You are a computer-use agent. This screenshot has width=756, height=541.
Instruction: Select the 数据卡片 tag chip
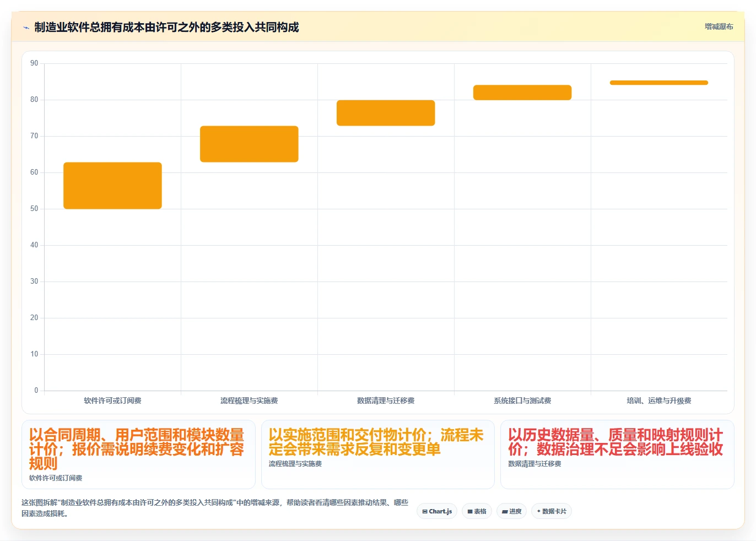[552, 511]
